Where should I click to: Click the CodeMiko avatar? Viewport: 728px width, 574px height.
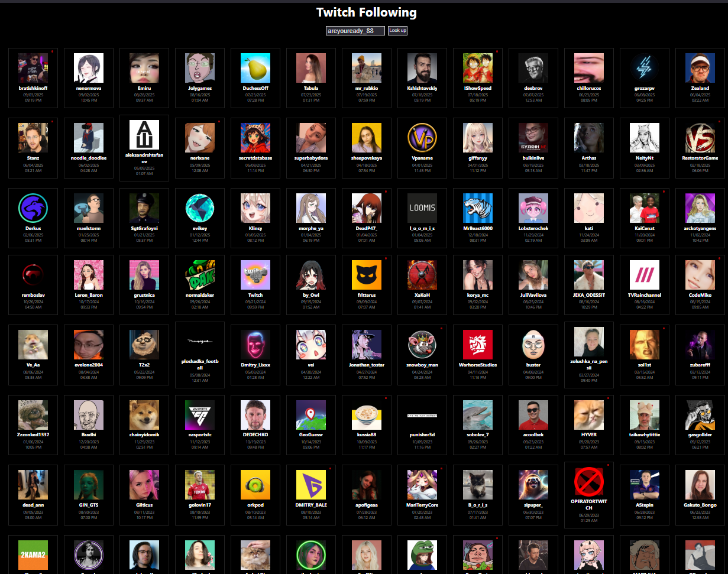coord(700,275)
